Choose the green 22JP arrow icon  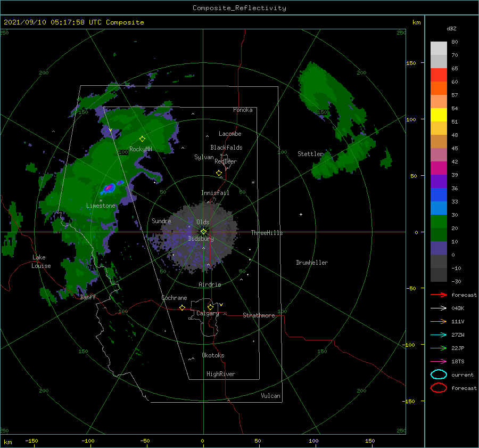[439, 348]
